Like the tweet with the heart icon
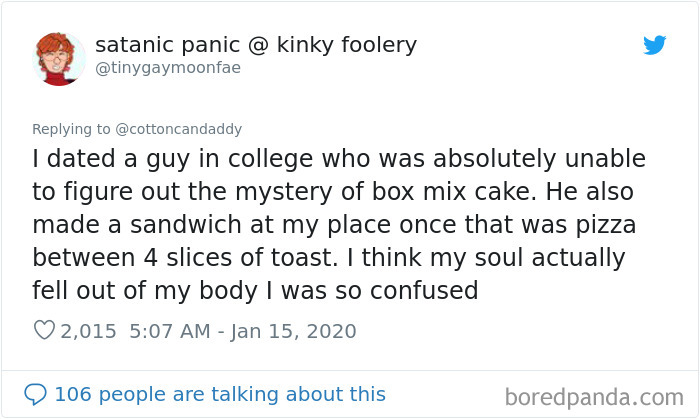 44,331
